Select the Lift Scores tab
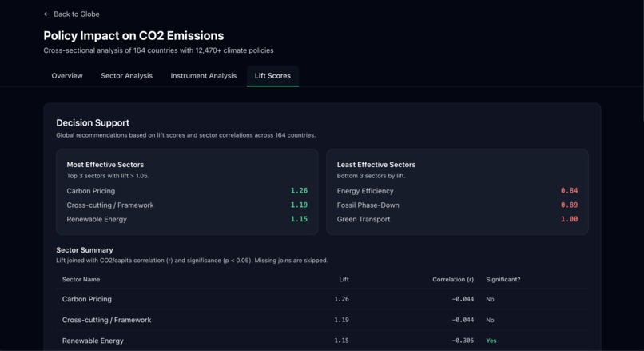 click(272, 76)
